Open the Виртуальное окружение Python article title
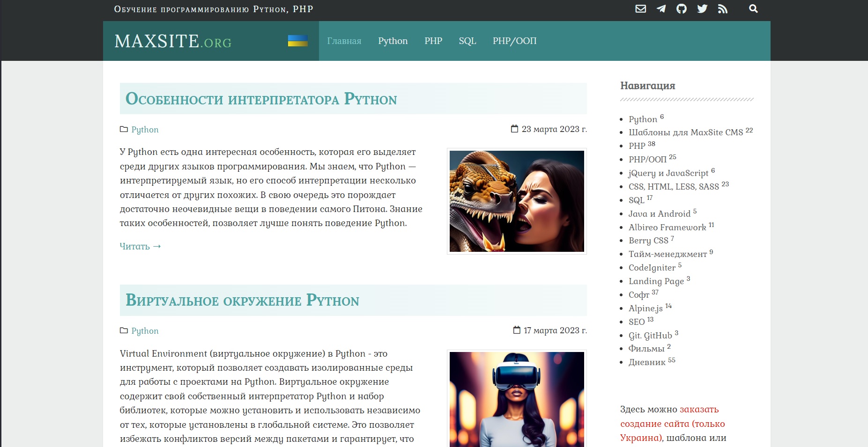Image resolution: width=868 pixels, height=447 pixels. [x=242, y=300]
